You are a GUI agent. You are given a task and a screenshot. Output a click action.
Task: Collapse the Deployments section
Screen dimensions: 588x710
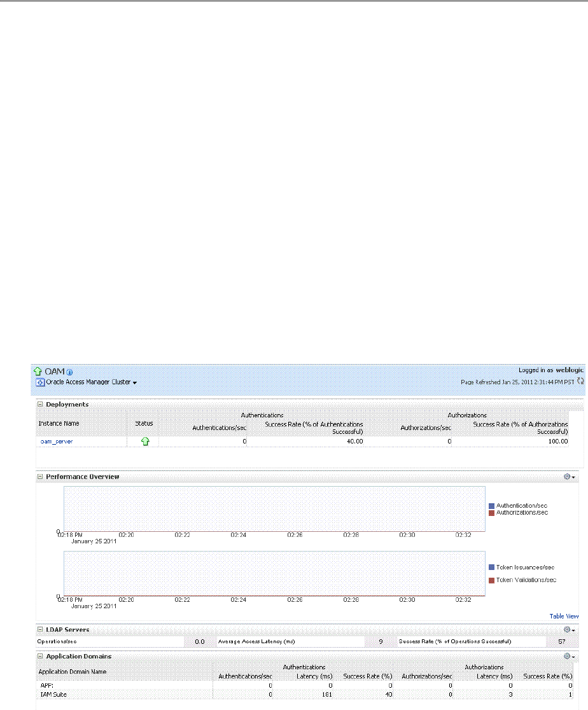click(x=40, y=404)
